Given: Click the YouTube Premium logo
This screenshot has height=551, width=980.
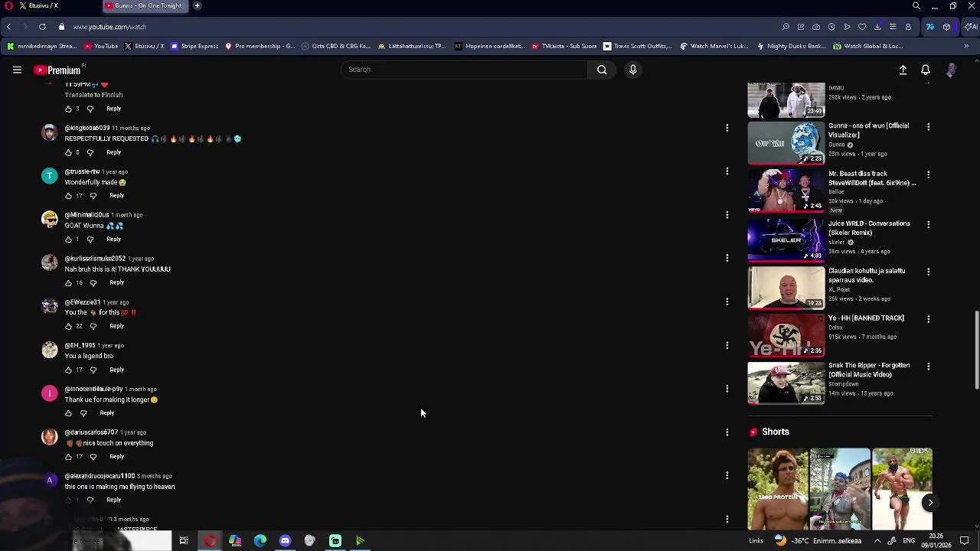Looking at the screenshot, I should (58, 70).
